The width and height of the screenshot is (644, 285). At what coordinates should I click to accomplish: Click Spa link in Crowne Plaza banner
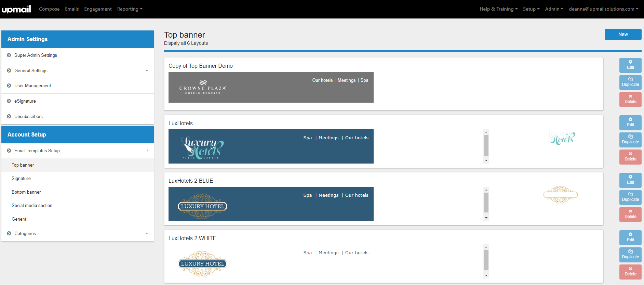364,80
